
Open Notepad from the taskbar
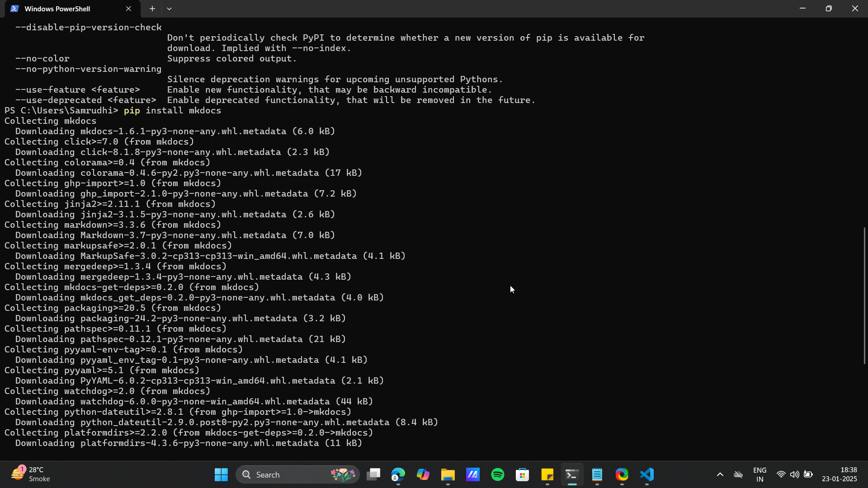pyautogui.click(x=597, y=474)
